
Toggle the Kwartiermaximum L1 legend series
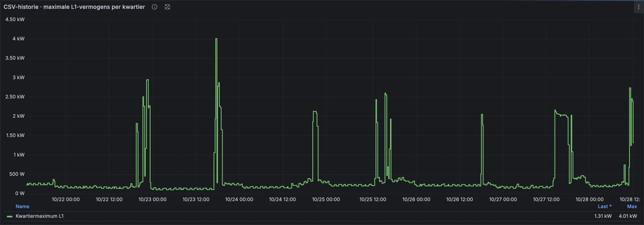39,216
